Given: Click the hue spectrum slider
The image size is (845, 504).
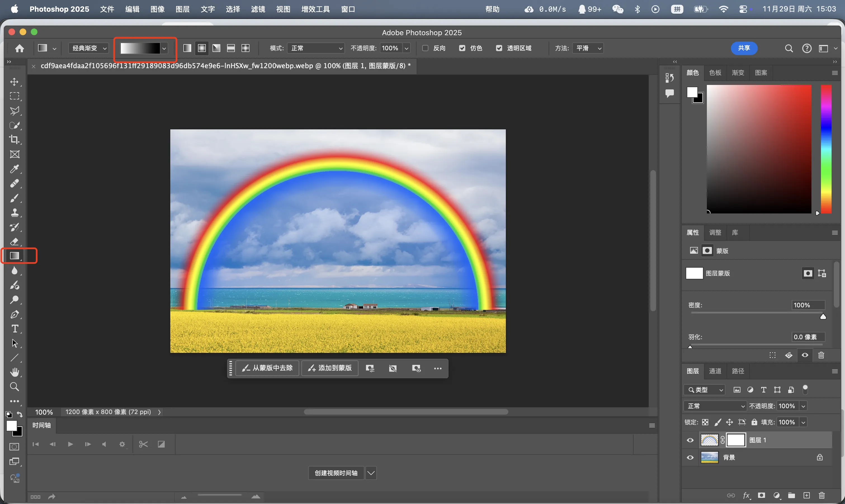Looking at the screenshot, I should [826, 149].
